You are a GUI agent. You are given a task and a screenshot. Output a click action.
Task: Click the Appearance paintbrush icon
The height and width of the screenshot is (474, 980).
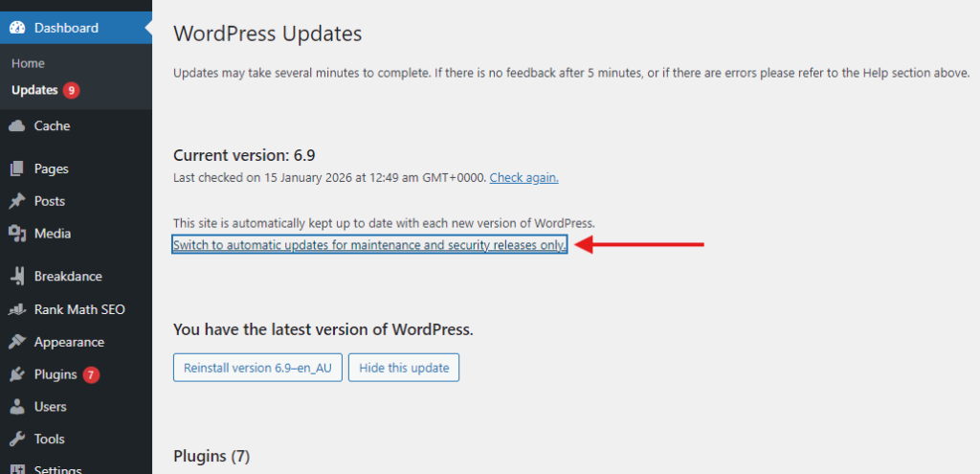coord(16,342)
